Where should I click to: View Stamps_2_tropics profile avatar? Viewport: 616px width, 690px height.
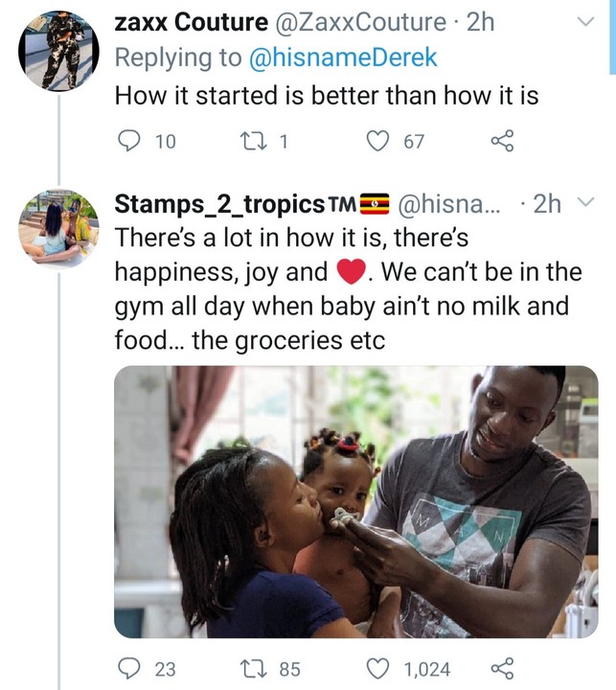point(58,227)
